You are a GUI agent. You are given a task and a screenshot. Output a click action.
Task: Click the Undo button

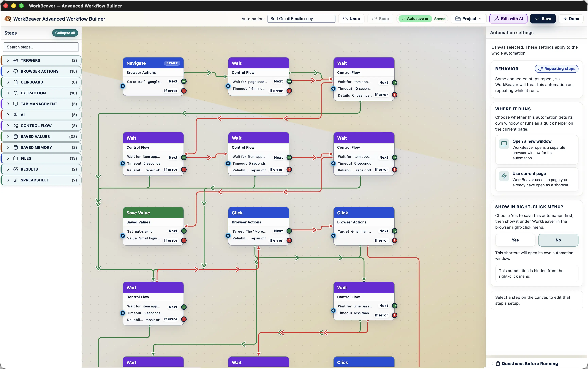click(x=351, y=19)
